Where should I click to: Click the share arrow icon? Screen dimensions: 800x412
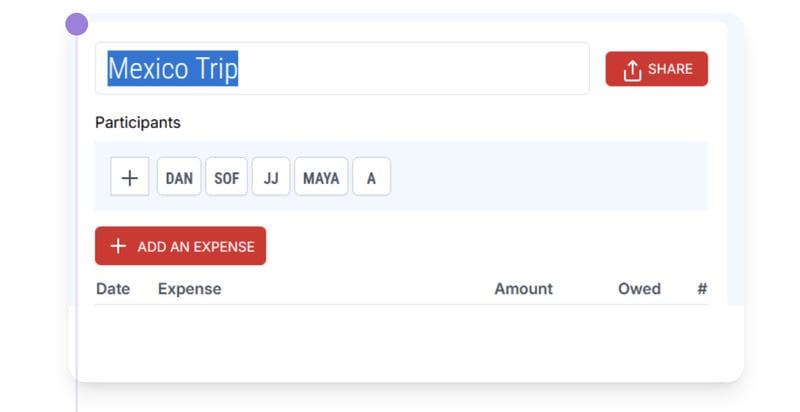pyautogui.click(x=631, y=70)
